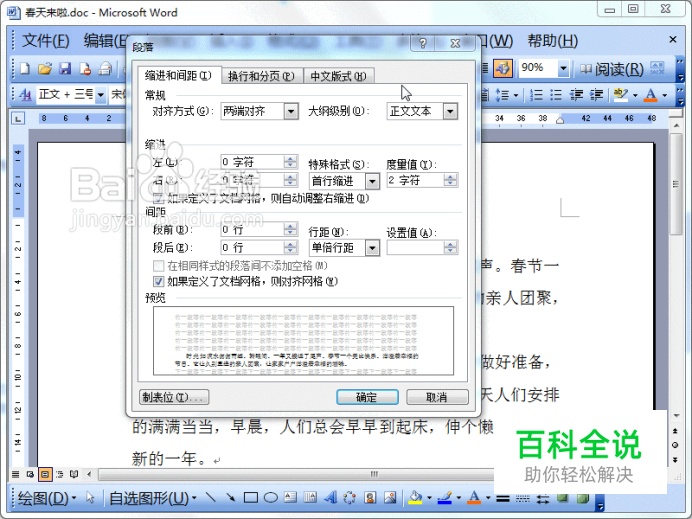Switch to Normal view in status area
This screenshot has width=692, height=519.
[16, 474]
